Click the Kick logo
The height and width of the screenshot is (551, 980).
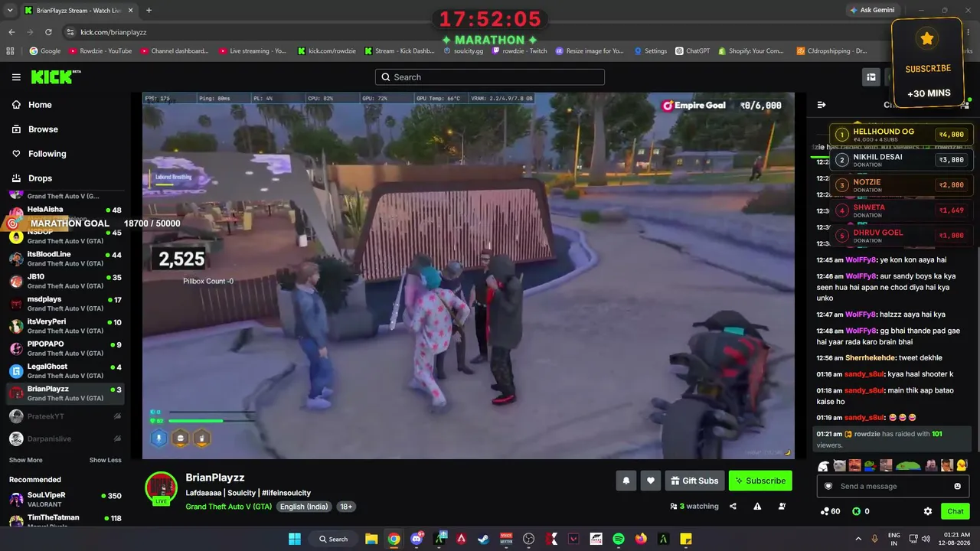coord(55,77)
